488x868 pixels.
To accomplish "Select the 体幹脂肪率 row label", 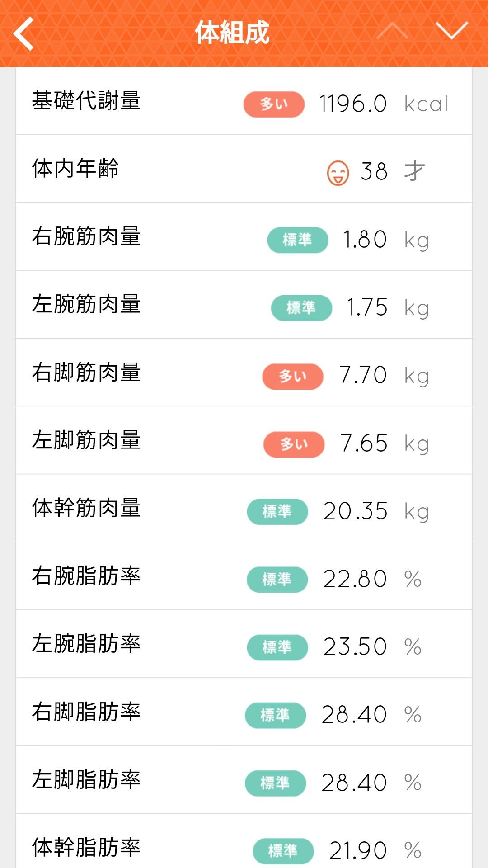I will 86,847.
